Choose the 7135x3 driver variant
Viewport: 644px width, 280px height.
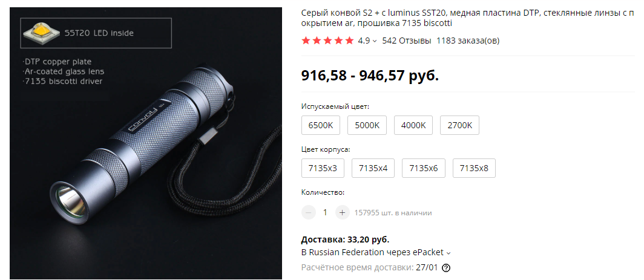pyautogui.click(x=323, y=168)
